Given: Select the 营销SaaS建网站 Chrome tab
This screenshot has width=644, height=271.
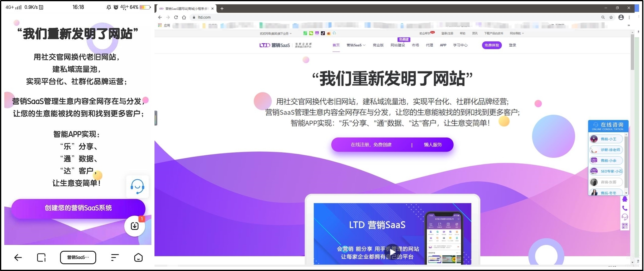Looking at the screenshot, I should pos(186,9).
